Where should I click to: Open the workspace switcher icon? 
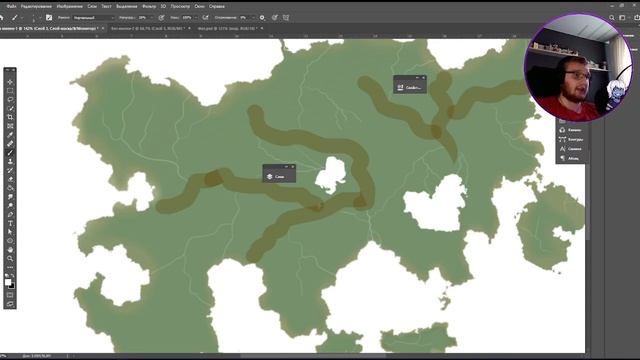622,18
